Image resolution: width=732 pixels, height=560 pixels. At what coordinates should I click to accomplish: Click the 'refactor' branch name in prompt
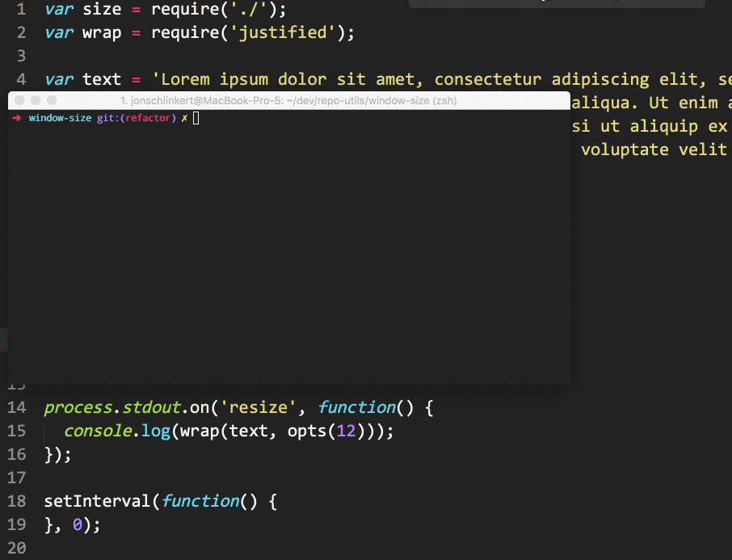(x=151, y=118)
